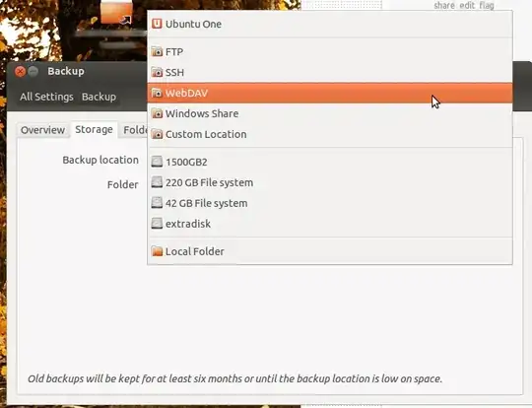Select Local Folder option

tap(330, 251)
